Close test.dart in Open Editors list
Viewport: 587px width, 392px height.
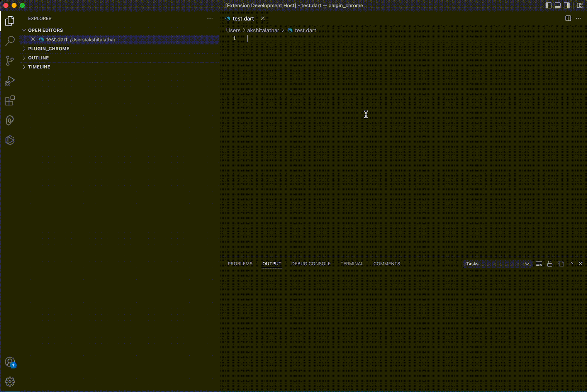33,39
